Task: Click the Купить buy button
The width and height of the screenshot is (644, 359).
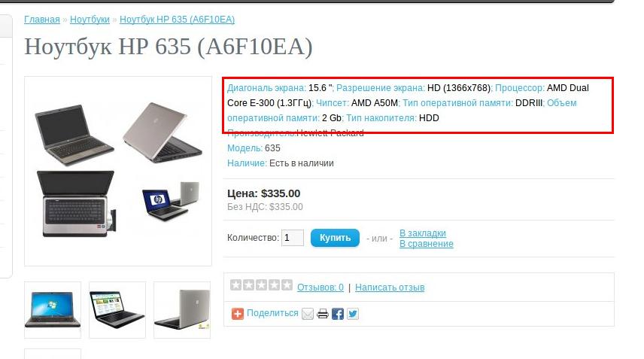Action: pyautogui.click(x=335, y=238)
